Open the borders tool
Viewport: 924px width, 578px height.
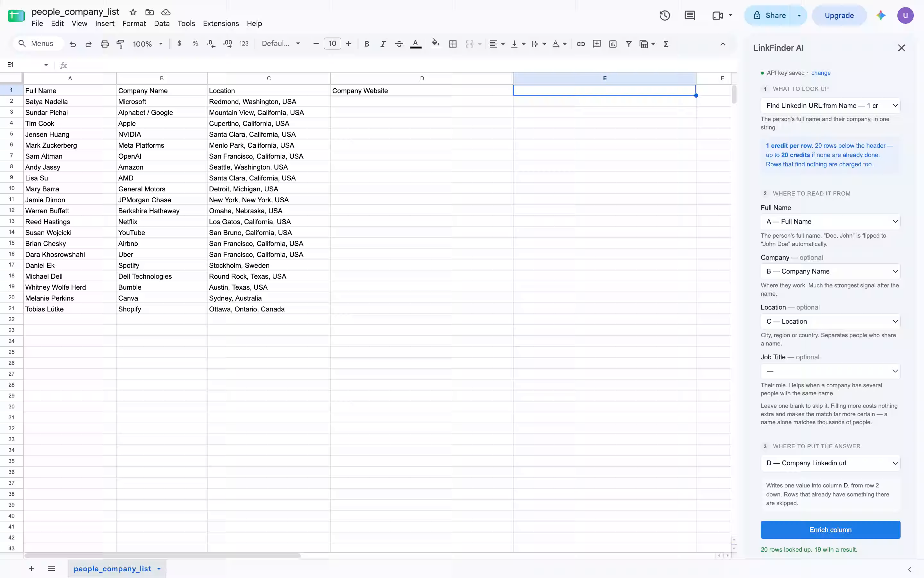453,44
